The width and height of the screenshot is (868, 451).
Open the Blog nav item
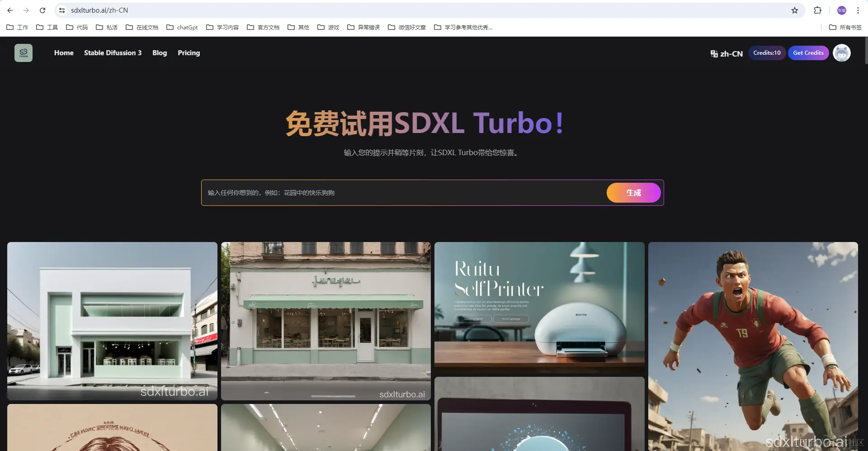click(x=160, y=53)
